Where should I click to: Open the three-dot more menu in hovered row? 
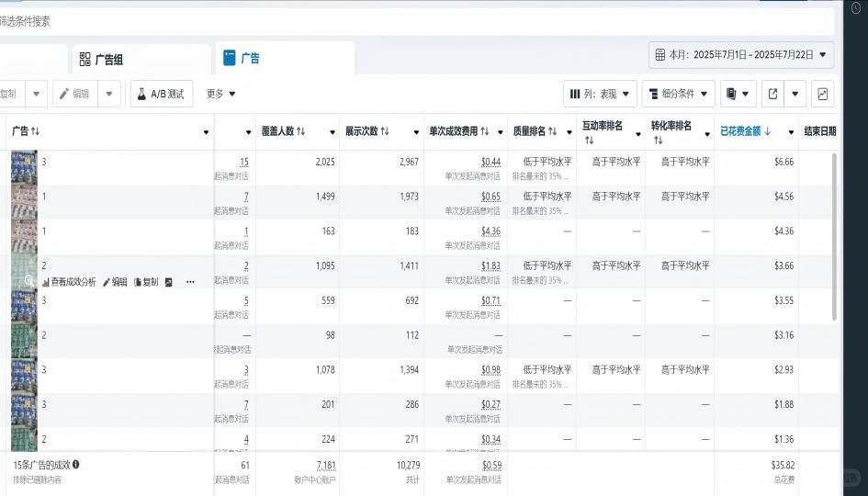point(190,282)
